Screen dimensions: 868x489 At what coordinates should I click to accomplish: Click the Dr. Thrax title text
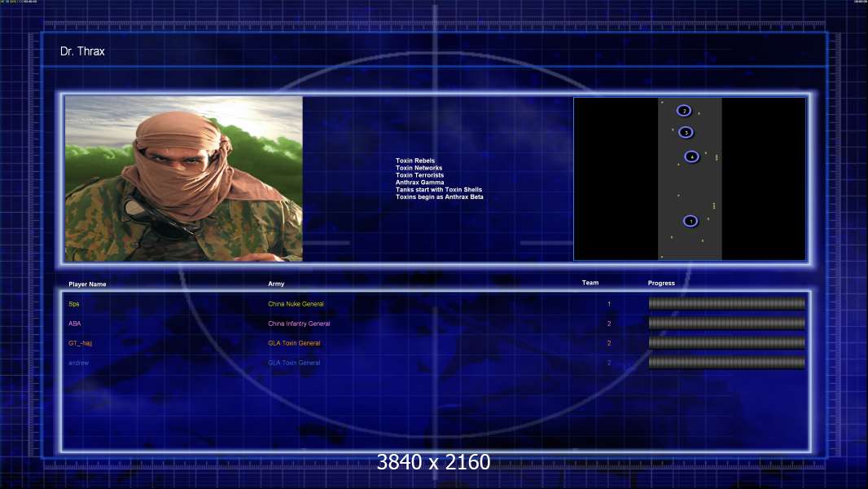click(82, 51)
